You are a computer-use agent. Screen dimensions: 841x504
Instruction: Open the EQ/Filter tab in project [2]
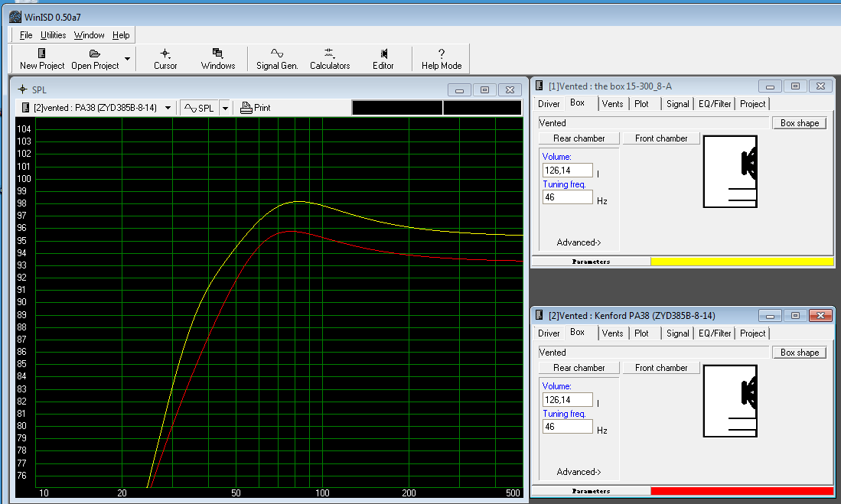(715, 333)
